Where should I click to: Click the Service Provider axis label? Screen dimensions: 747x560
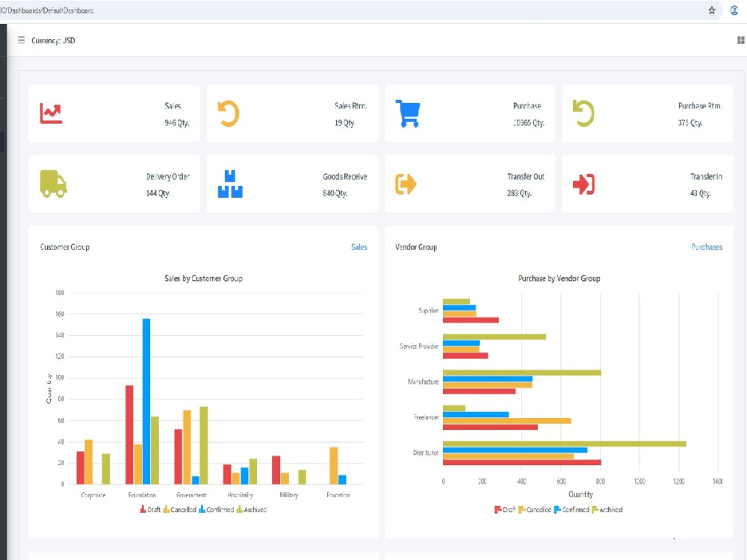coord(419,346)
